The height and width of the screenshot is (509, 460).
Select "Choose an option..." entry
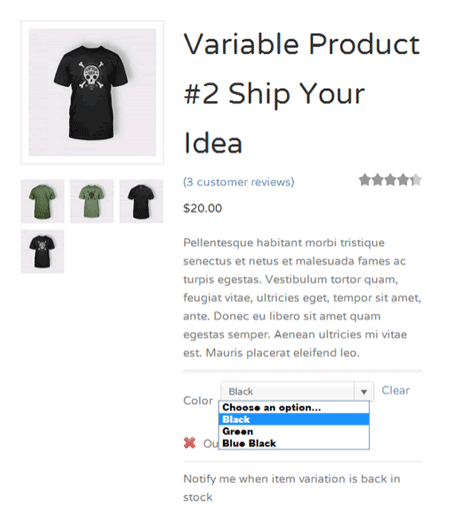(x=294, y=407)
